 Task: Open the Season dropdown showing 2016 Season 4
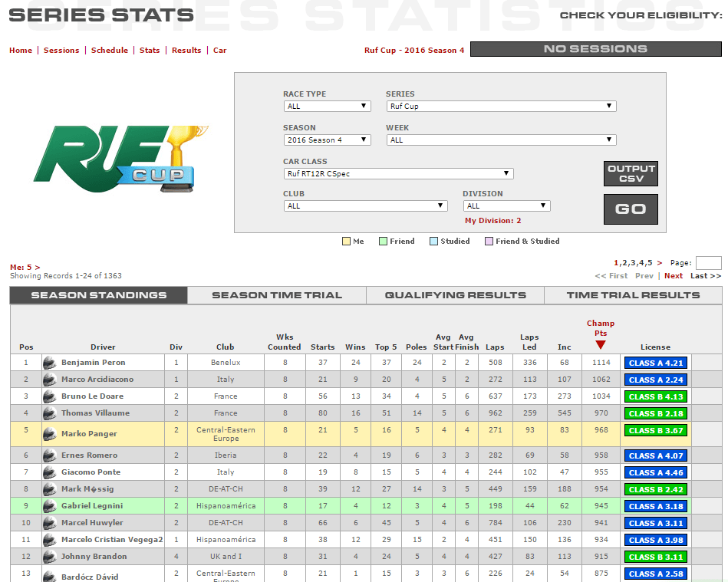[327, 140]
